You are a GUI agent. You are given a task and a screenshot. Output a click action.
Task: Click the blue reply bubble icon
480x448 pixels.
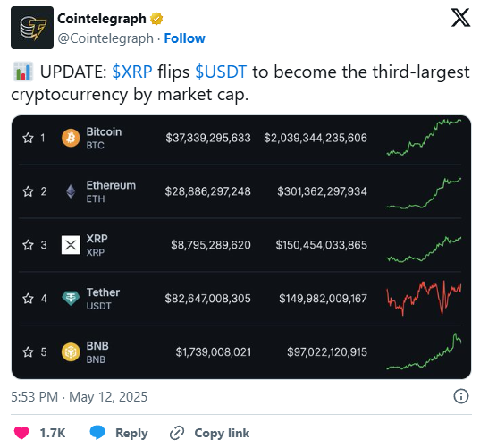tap(97, 433)
